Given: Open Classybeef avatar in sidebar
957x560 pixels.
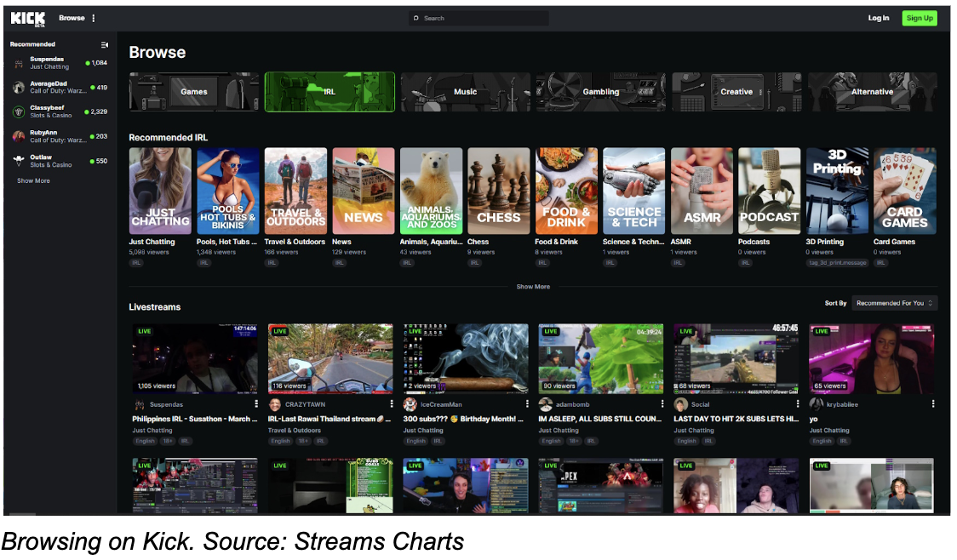Looking at the screenshot, I should [19, 111].
